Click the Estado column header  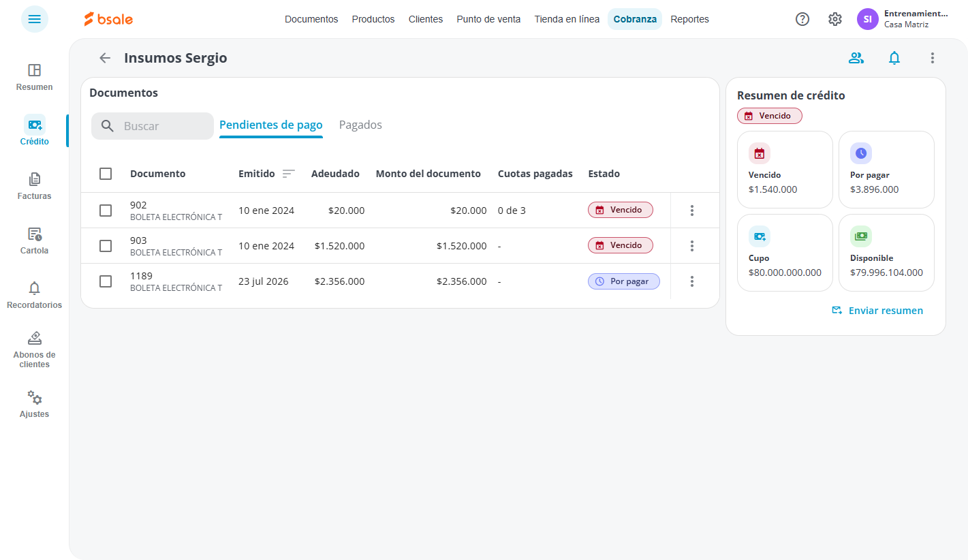point(604,174)
